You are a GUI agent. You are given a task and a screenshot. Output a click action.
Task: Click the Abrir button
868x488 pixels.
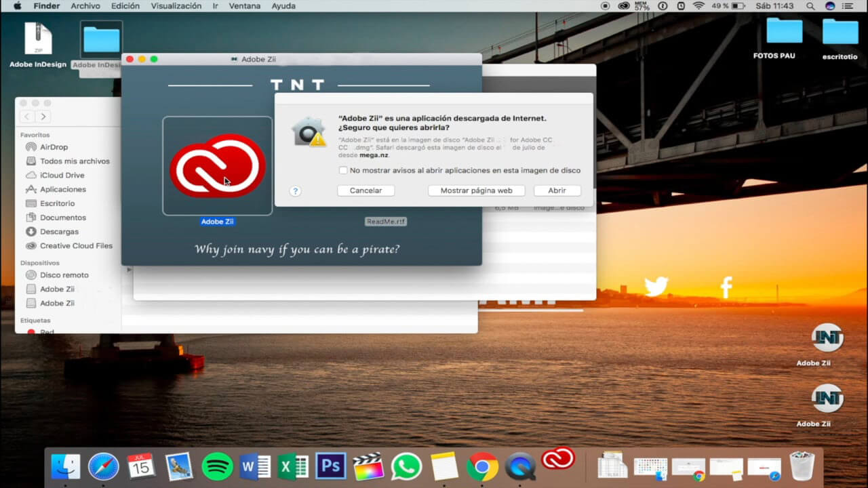click(557, 190)
